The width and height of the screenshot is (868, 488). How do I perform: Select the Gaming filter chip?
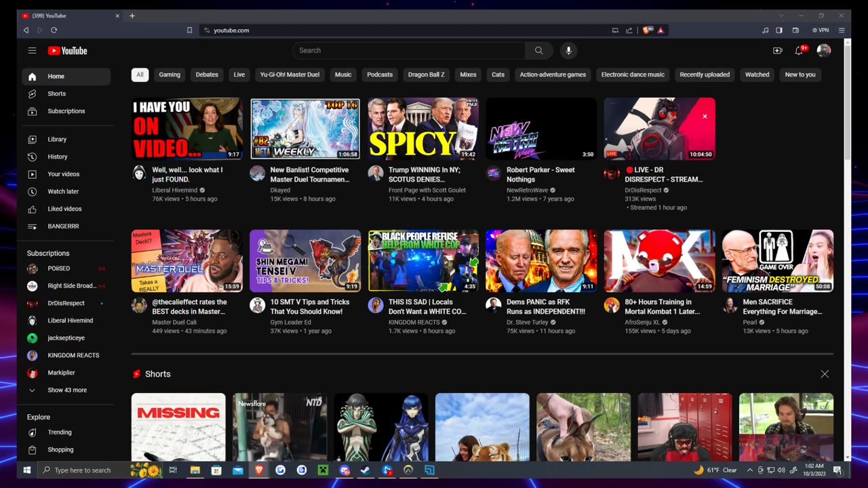pos(170,75)
